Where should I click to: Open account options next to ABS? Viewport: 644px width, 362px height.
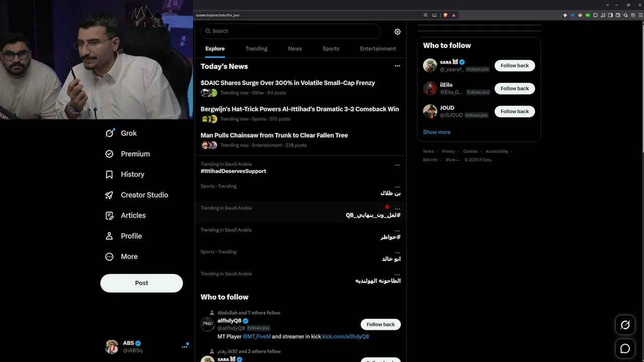click(x=185, y=346)
